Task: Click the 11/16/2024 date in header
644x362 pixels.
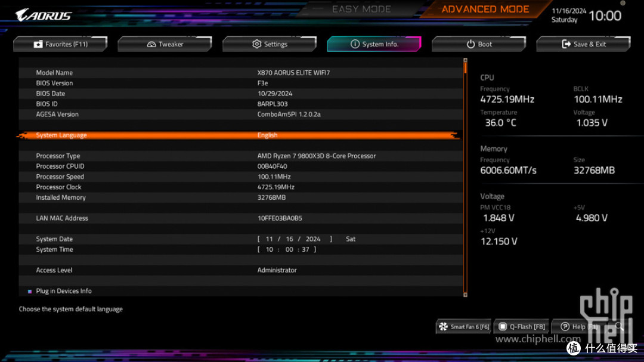Action: click(x=569, y=11)
